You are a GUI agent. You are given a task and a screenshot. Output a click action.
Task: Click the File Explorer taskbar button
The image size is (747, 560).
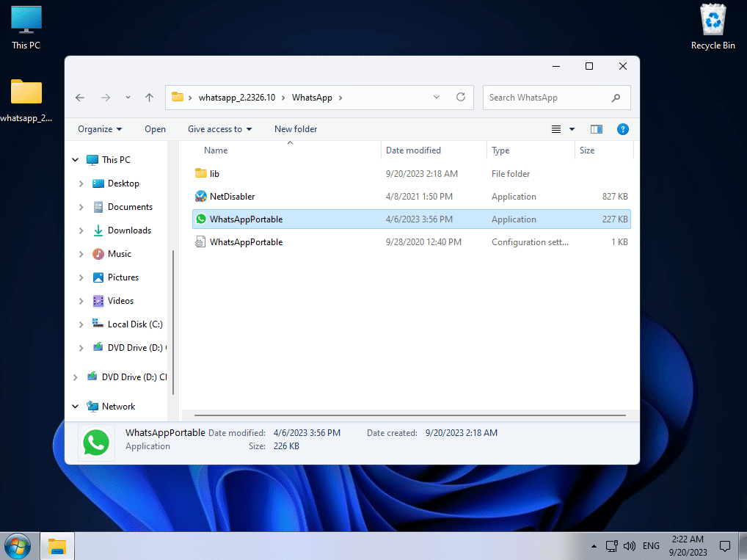(x=57, y=546)
